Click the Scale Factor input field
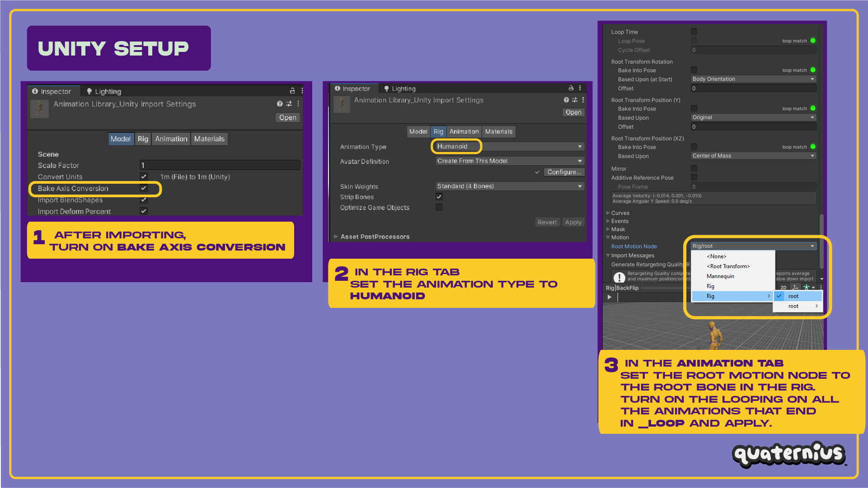 pyautogui.click(x=220, y=165)
